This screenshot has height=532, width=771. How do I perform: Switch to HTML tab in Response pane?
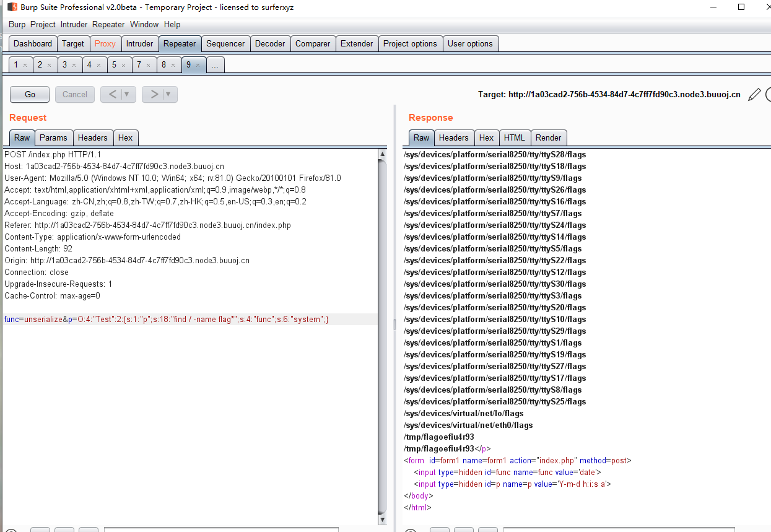(514, 138)
